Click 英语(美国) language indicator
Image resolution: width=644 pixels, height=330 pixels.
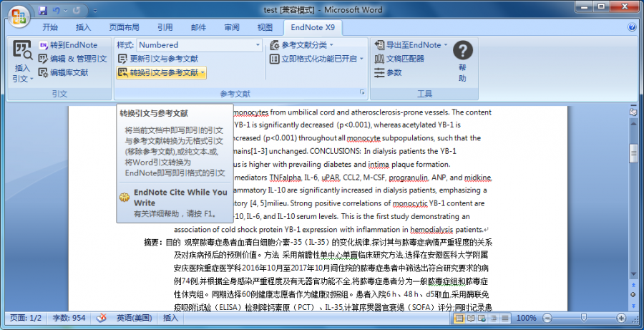click(135, 318)
